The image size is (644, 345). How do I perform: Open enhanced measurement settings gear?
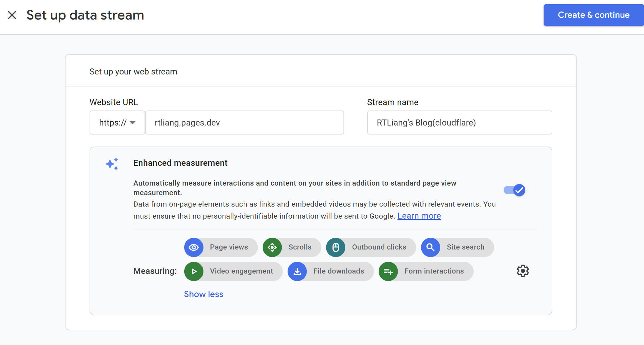(523, 271)
